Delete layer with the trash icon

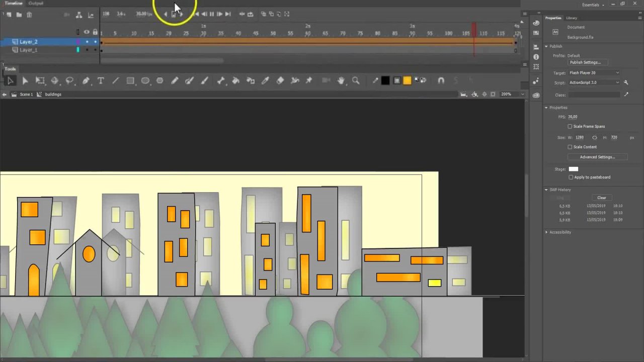pos(29,15)
